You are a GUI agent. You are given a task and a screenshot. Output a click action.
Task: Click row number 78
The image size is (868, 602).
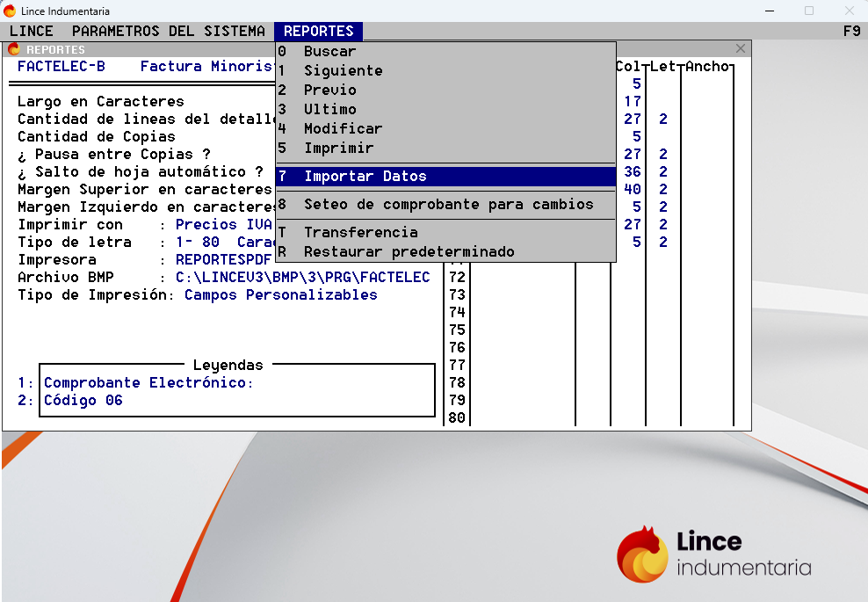(457, 382)
